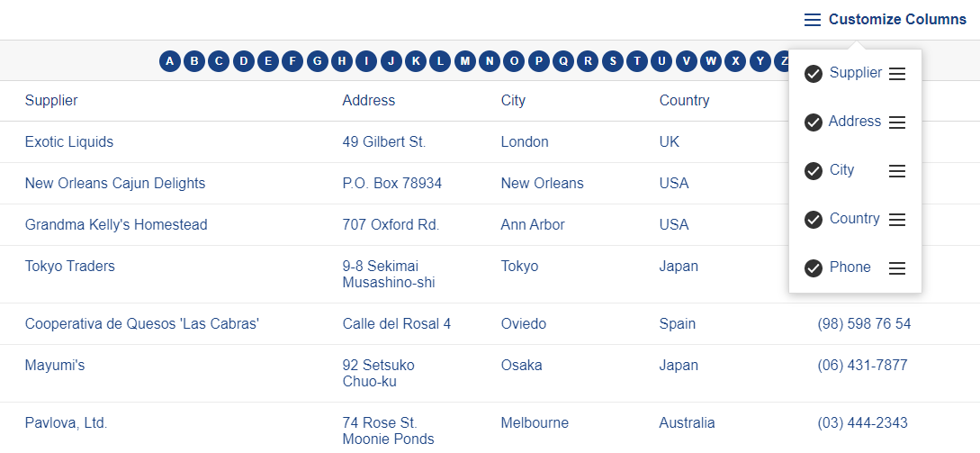Click the hamburger icon beside Customize Columns

pyautogui.click(x=813, y=20)
